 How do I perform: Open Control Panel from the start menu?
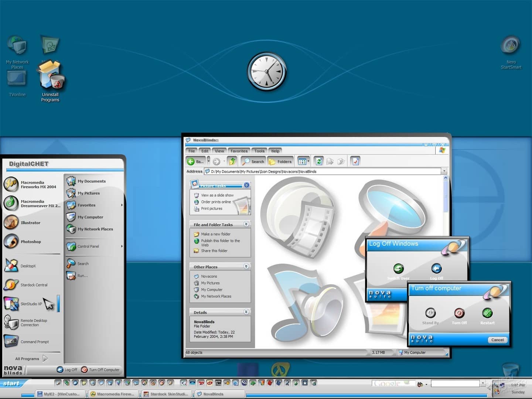(88, 246)
